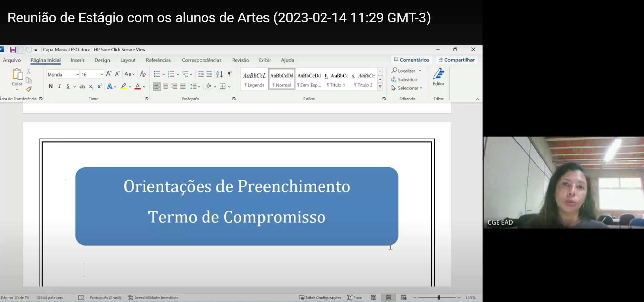
Task: Click the Save icon in title bar
Action: pyautogui.click(x=13, y=50)
